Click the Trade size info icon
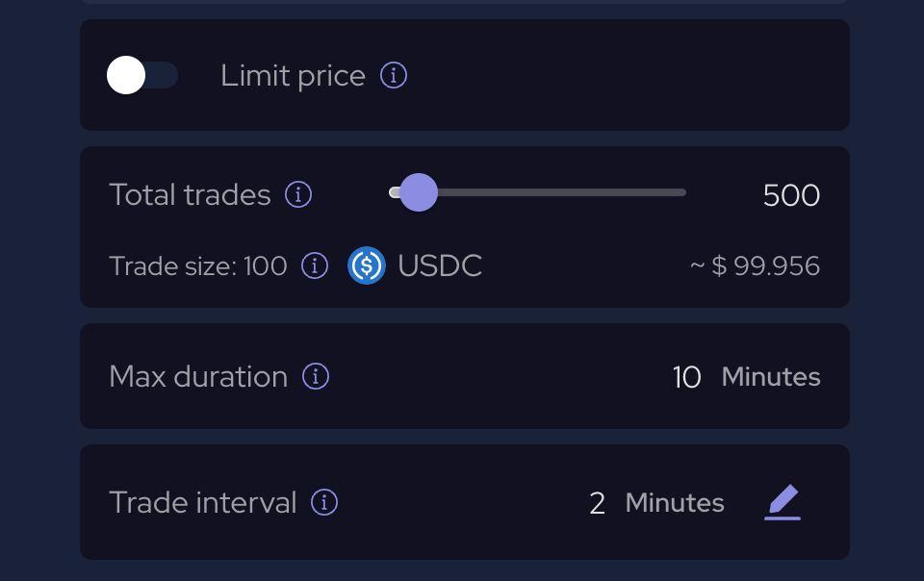Viewport: 924px width, 581px height. [315, 266]
